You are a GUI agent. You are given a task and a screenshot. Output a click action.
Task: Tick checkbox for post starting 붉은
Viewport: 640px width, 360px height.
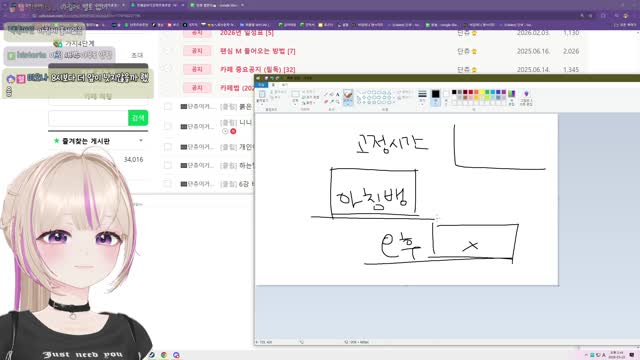click(168, 107)
